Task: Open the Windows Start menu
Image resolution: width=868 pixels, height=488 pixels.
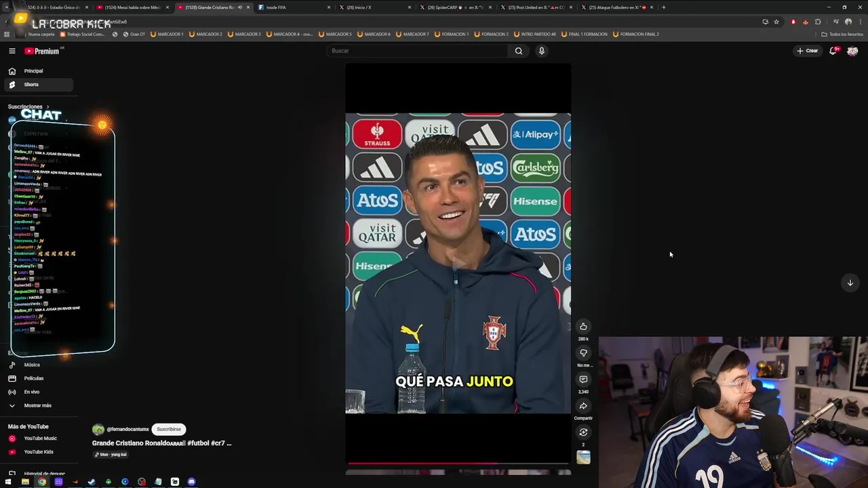Action: tap(9, 482)
